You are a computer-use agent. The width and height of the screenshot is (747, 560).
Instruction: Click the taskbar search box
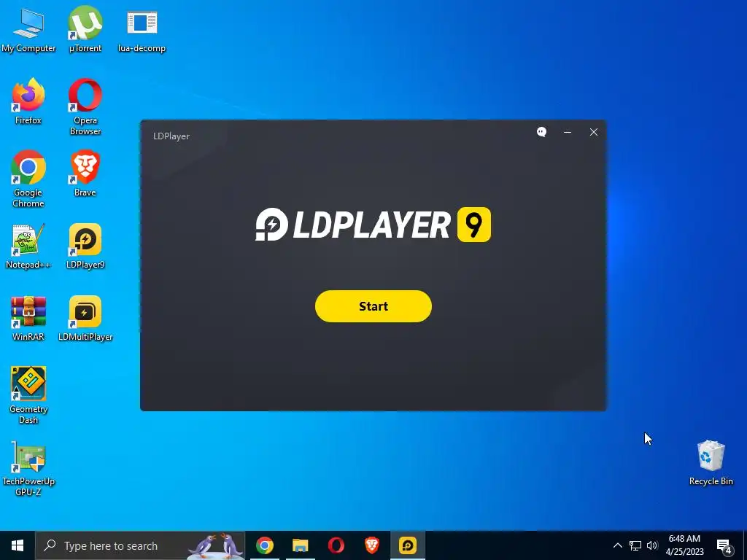click(x=140, y=545)
